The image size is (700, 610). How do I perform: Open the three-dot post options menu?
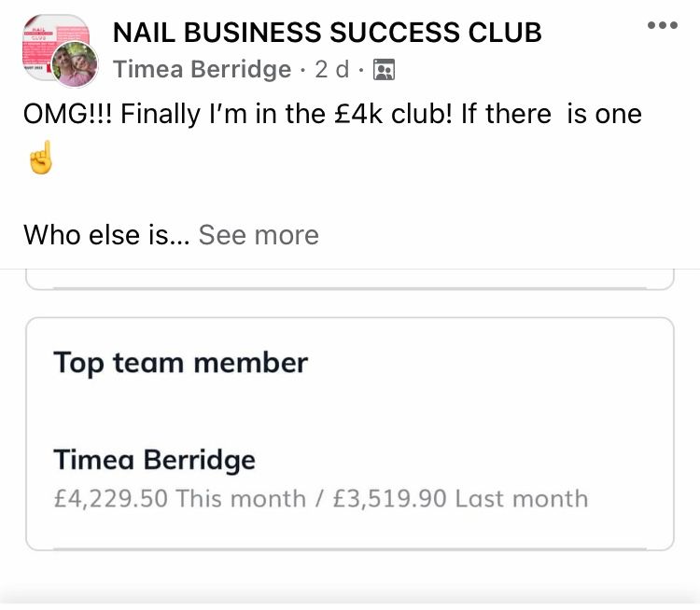[x=662, y=25]
